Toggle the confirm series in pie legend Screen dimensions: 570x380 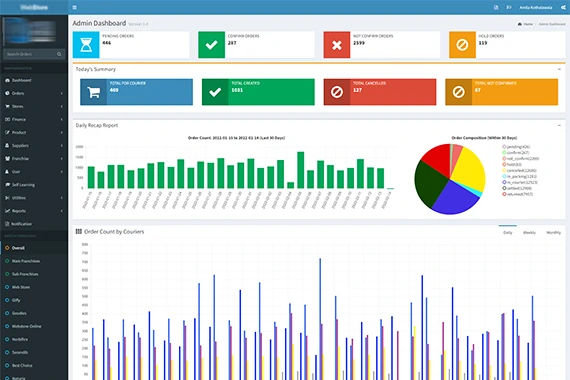(x=516, y=153)
